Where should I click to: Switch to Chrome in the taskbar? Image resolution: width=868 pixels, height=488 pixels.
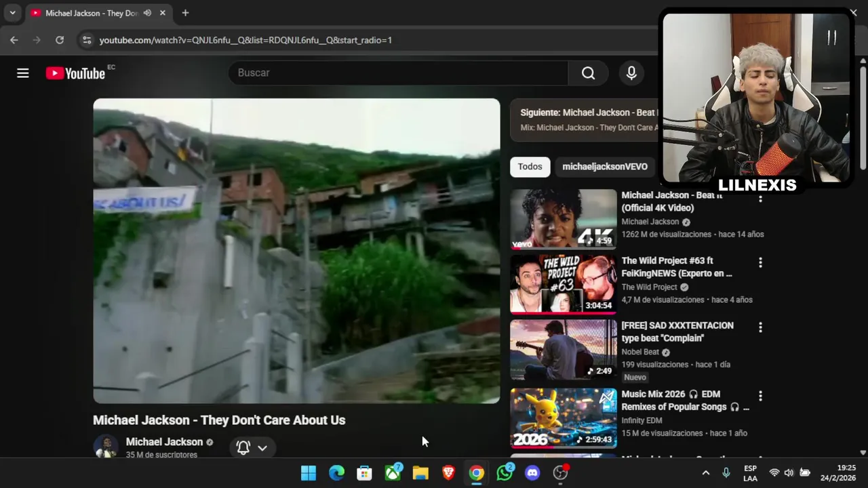[477, 473]
